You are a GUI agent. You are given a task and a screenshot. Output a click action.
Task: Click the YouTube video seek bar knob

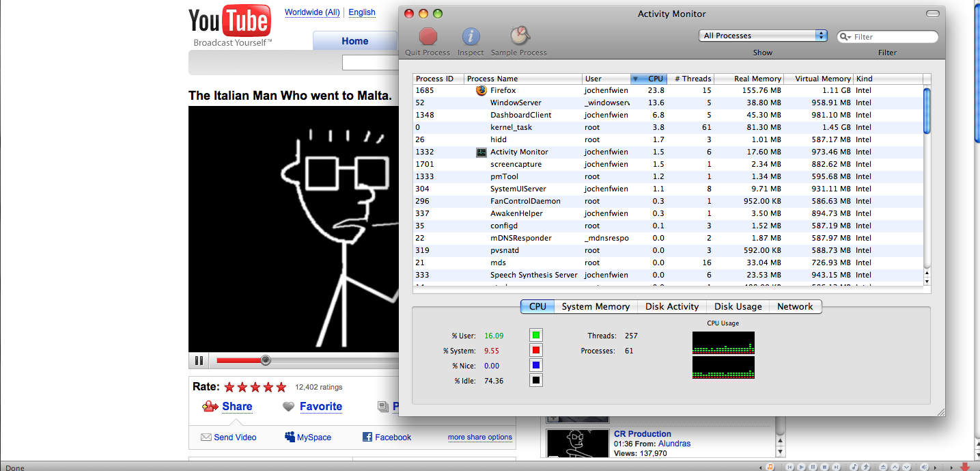pos(265,360)
